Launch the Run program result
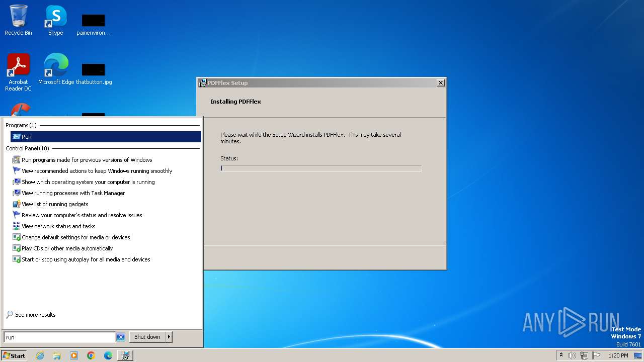 pyautogui.click(x=106, y=137)
